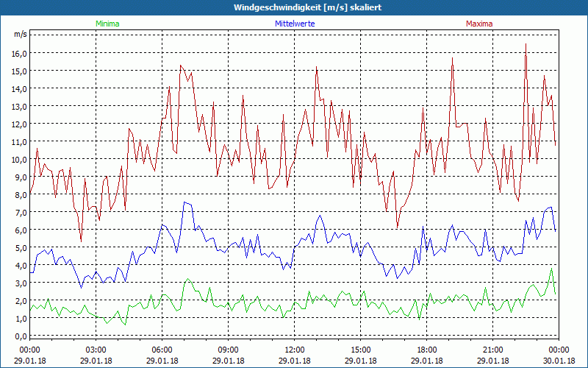Click the 10,0 y-axis value
Screen dimensions: 588x368
19,159
